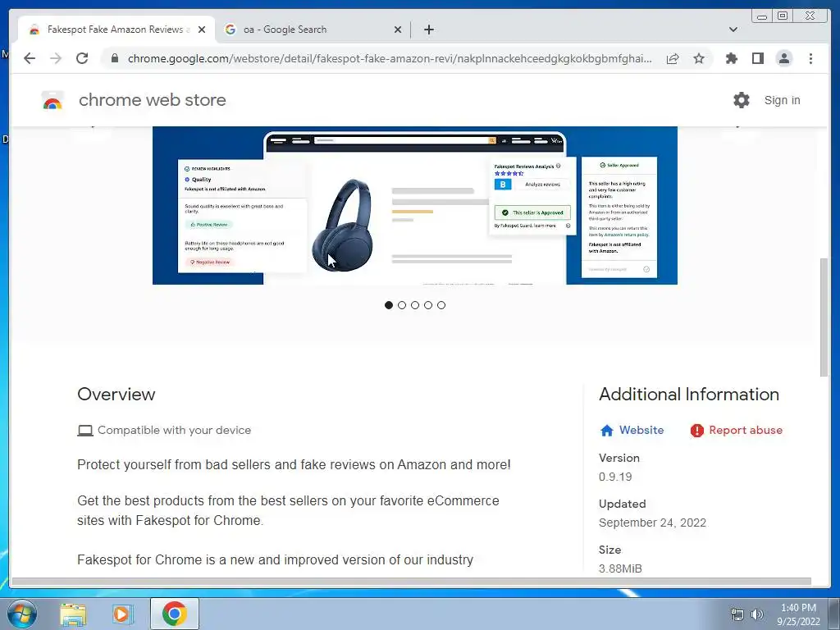Click the home icon beside Website
840x630 pixels.
coord(606,430)
